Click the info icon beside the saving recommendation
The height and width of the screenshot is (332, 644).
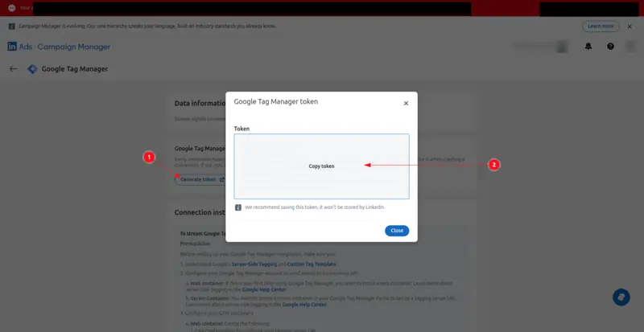click(238, 207)
